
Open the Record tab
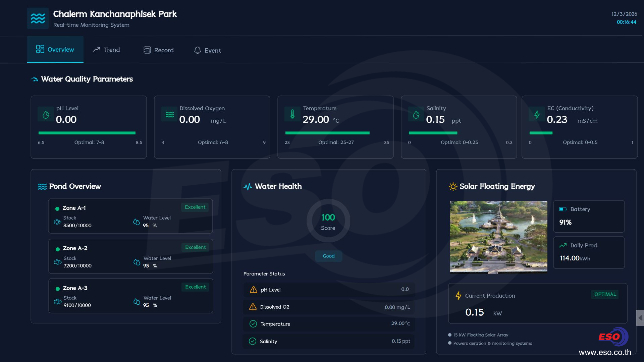tap(159, 50)
